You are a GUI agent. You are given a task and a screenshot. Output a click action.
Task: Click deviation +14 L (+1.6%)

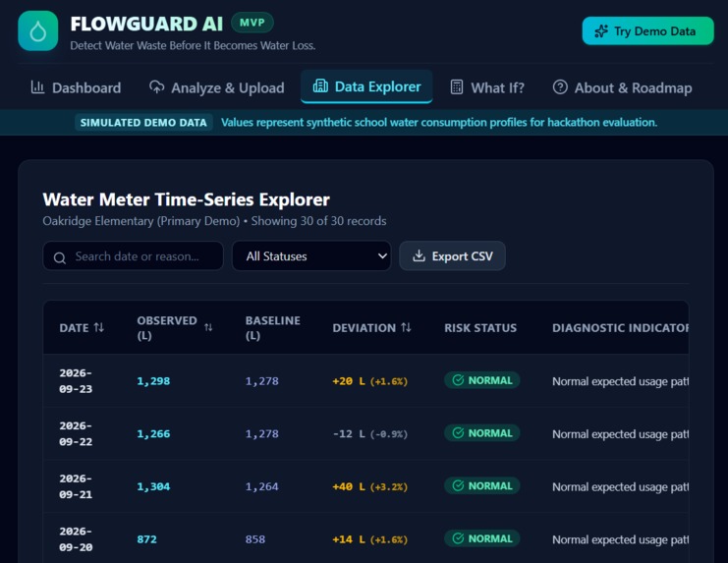370,539
